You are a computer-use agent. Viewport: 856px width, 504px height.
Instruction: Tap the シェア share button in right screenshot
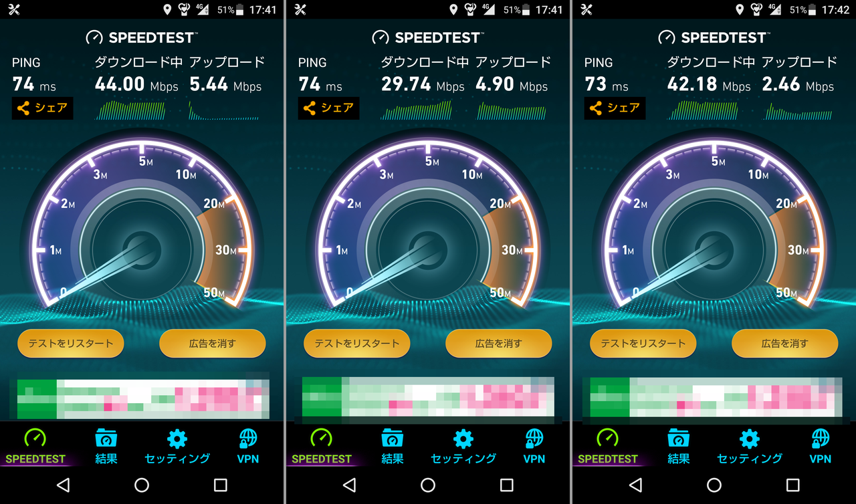click(615, 108)
